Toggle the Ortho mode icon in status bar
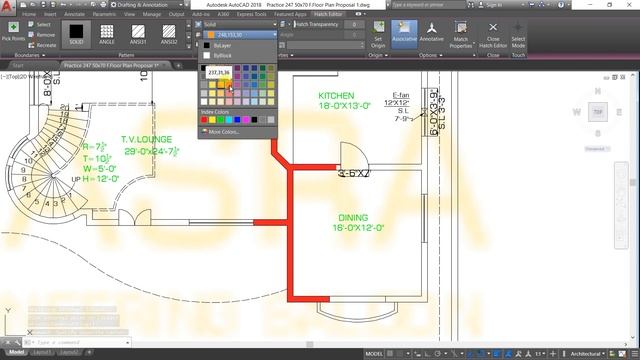The height and width of the screenshot is (360, 640). (427, 354)
